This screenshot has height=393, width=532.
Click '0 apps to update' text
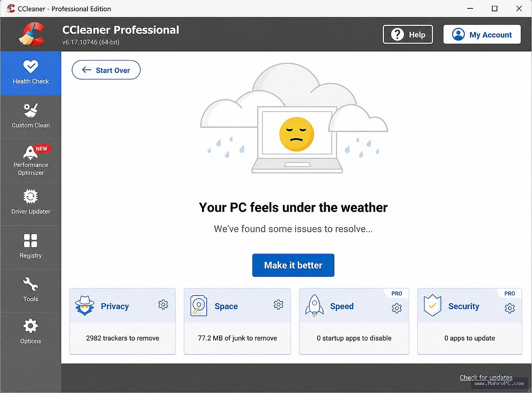[470, 338]
